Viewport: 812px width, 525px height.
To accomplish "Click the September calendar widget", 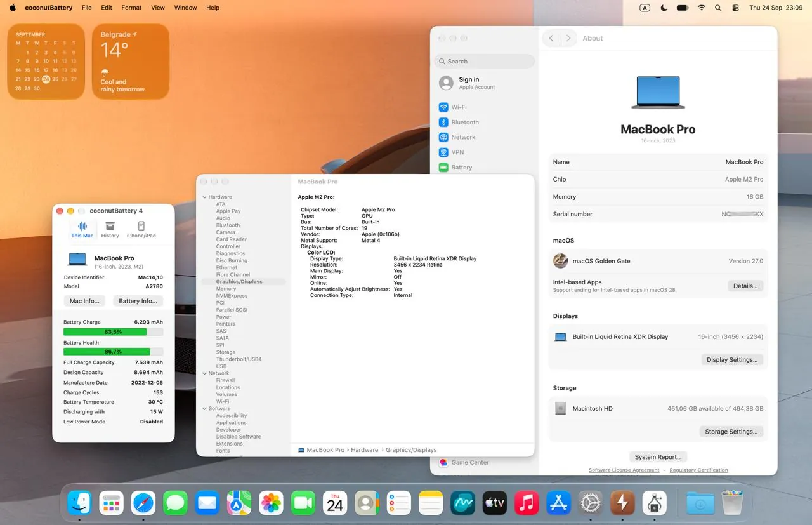I will [46, 62].
